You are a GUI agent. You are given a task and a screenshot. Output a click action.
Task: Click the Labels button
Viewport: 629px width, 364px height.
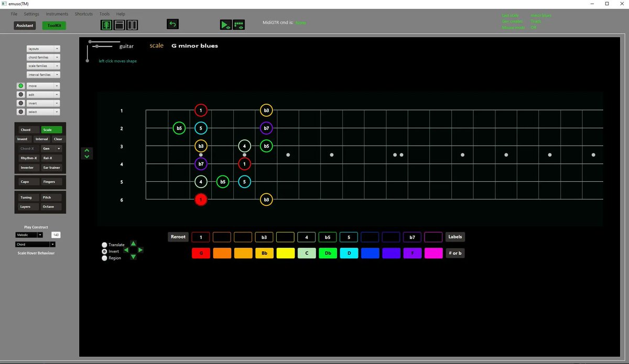click(455, 237)
